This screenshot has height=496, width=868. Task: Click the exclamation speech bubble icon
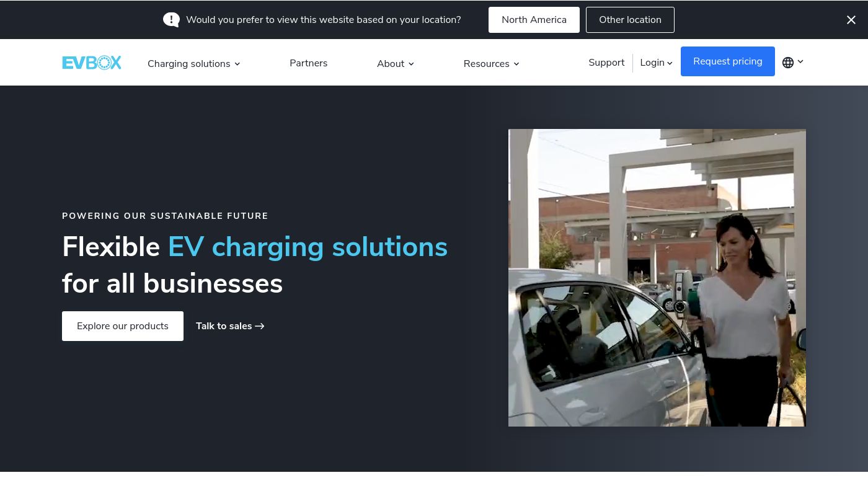click(171, 20)
